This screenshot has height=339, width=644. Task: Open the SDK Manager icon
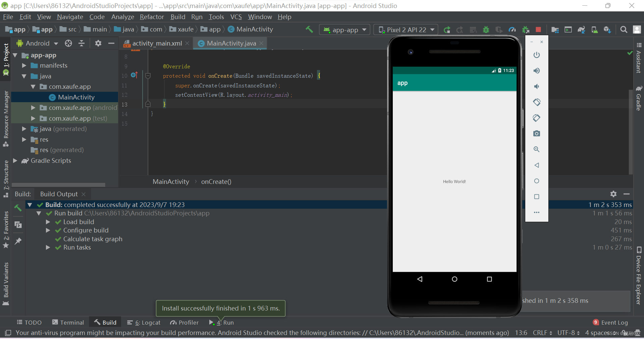tap(607, 30)
